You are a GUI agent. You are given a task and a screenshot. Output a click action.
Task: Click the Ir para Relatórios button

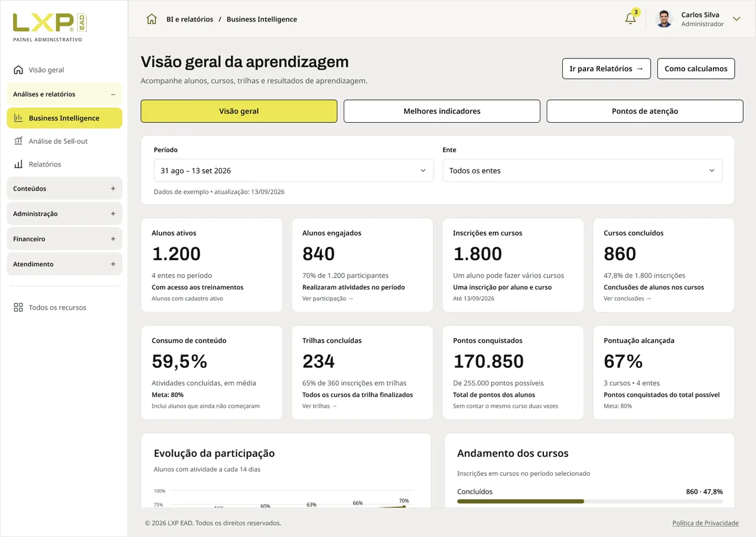(607, 68)
